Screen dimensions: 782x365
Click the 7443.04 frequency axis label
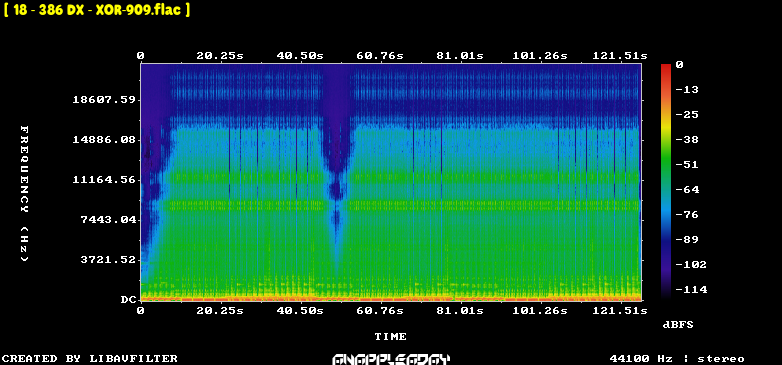click(x=108, y=219)
